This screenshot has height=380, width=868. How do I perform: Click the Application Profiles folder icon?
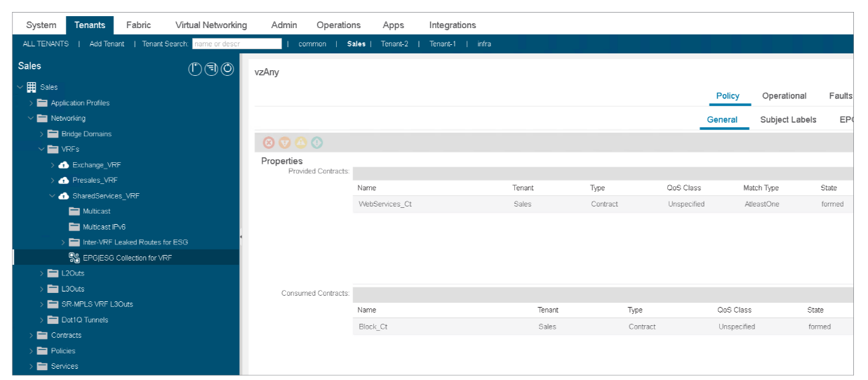pyautogui.click(x=42, y=103)
